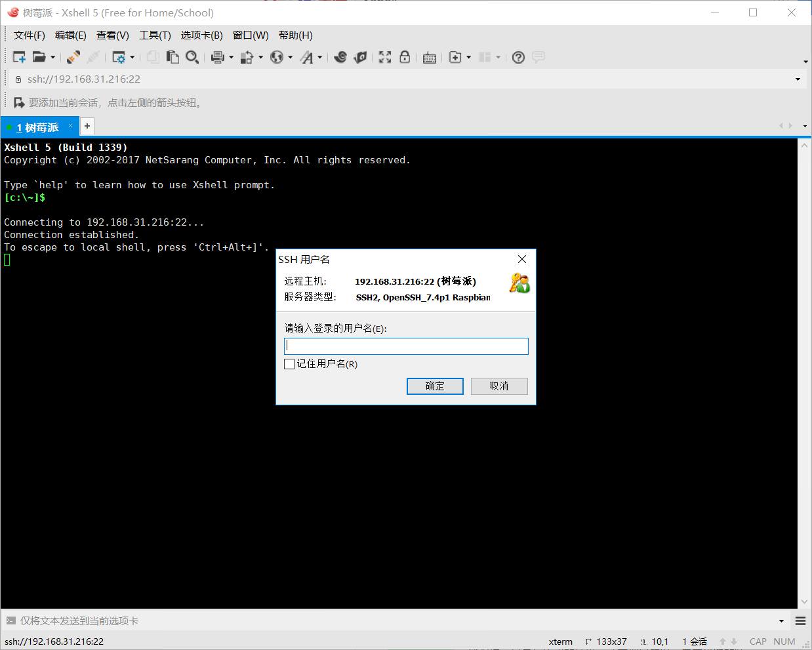The width and height of the screenshot is (812, 650).
Task: Open the session Properties gear icon
Action: [119, 57]
